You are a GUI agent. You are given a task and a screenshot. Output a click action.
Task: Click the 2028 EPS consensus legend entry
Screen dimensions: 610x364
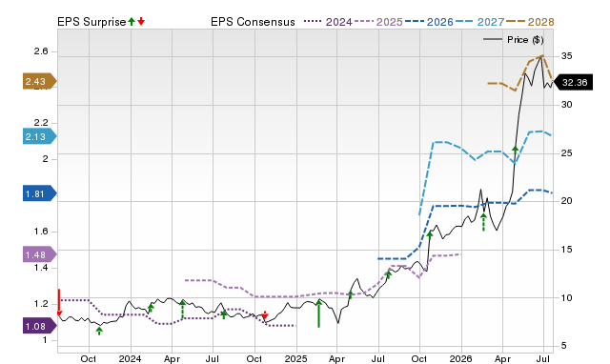tap(530, 22)
